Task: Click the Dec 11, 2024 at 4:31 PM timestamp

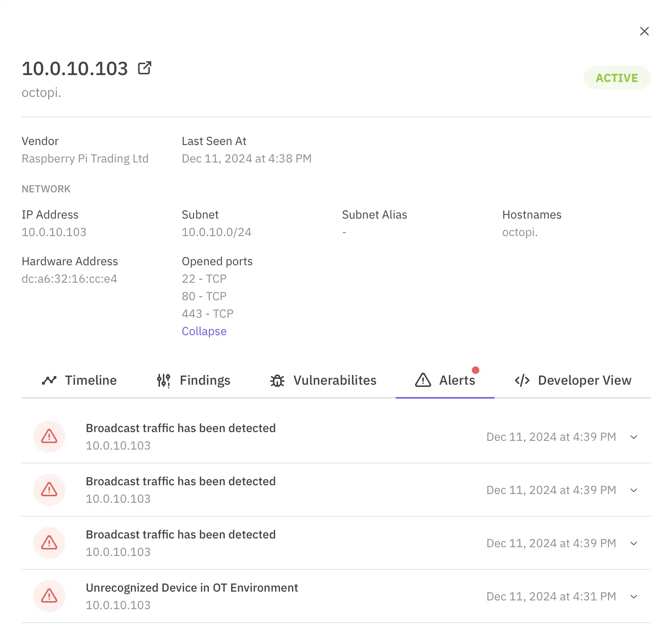Action: (551, 596)
